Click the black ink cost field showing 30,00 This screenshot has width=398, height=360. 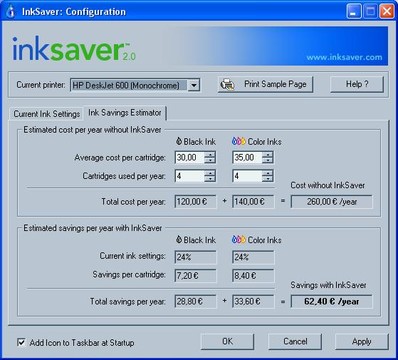pos(190,157)
